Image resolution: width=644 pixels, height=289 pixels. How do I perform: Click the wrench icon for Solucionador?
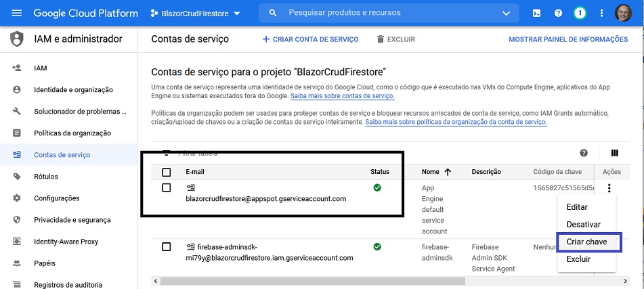point(17,111)
